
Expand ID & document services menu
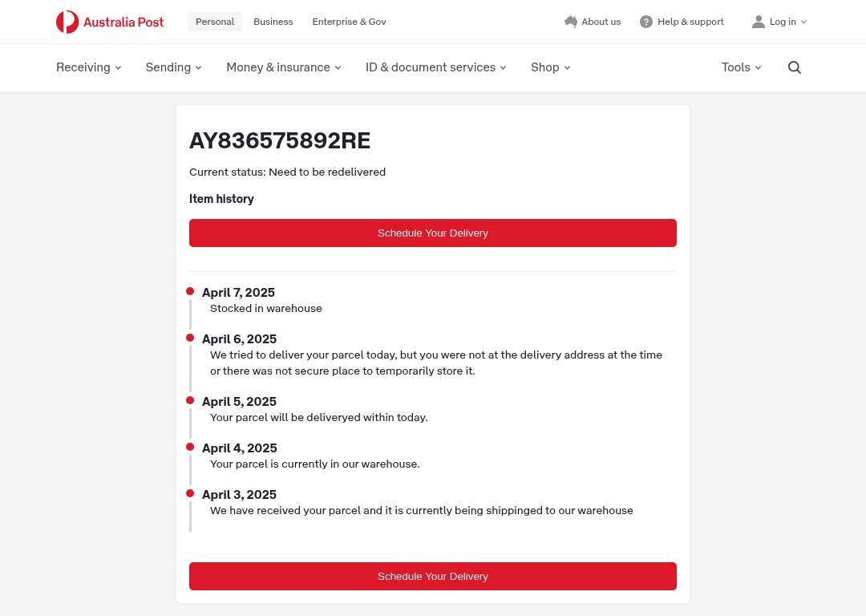coord(435,67)
